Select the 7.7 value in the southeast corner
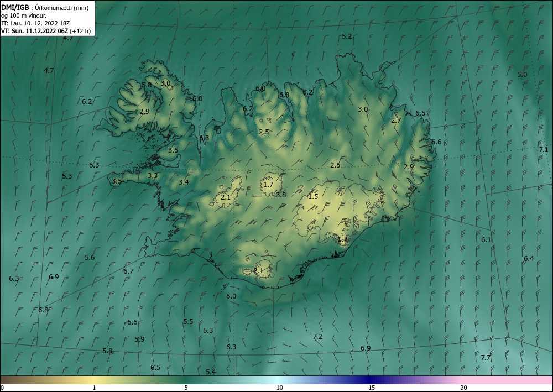The width and height of the screenshot is (553, 392). (486, 358)
